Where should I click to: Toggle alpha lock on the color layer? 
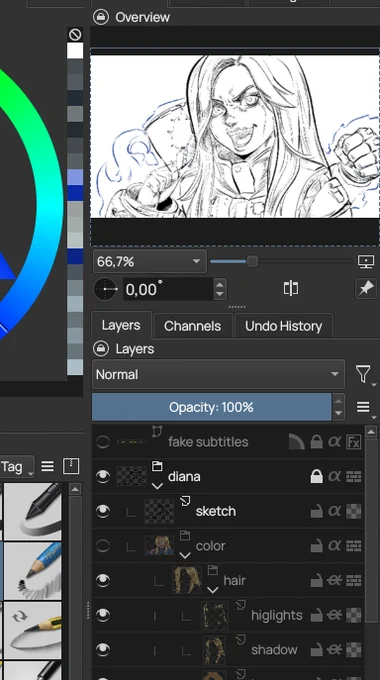(334, 546)
